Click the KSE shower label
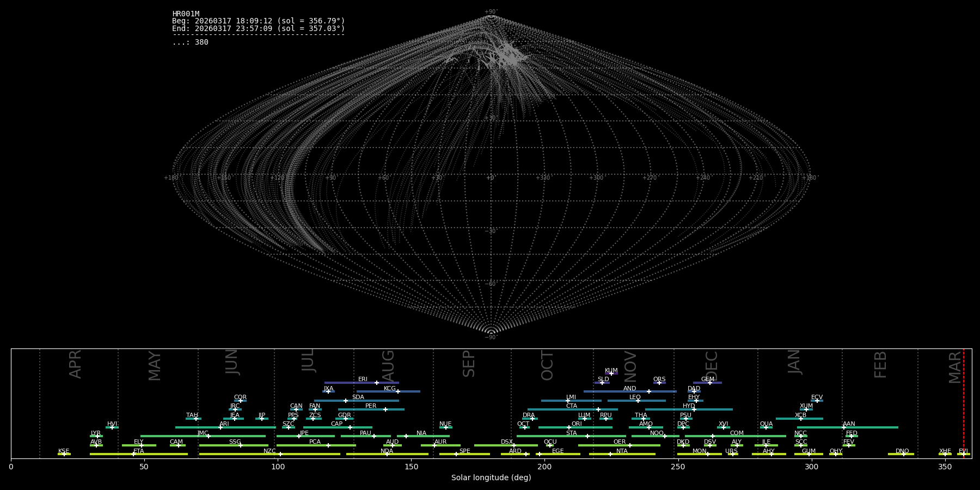Screen dimensions: 980x490 pos(64,451)
